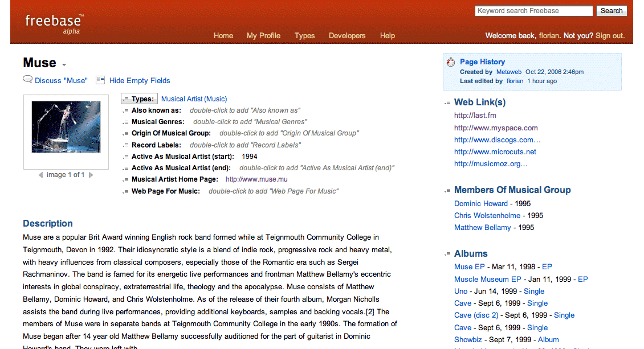Click edit icon beside Musical Genres
The image size is (644, 349).
pos(126,122)
